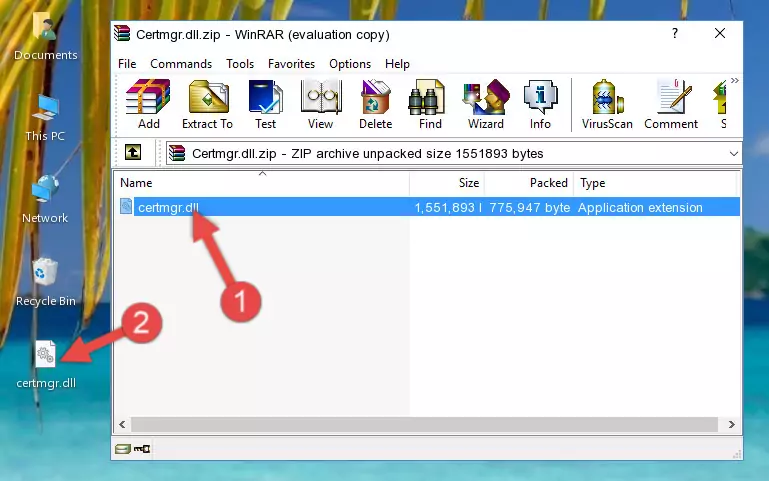
Task: Open the Tools menu
Action: [240, 64]
